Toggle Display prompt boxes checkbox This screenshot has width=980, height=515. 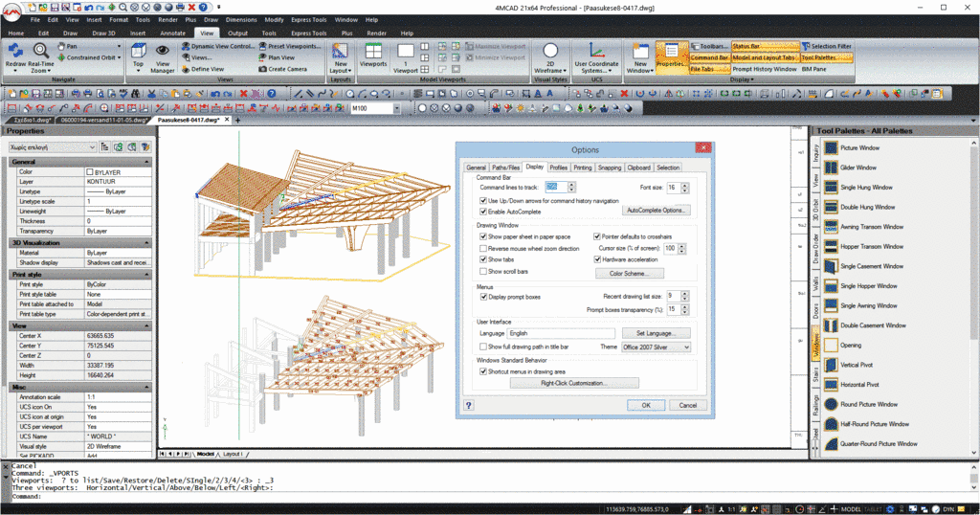(483, 297)
